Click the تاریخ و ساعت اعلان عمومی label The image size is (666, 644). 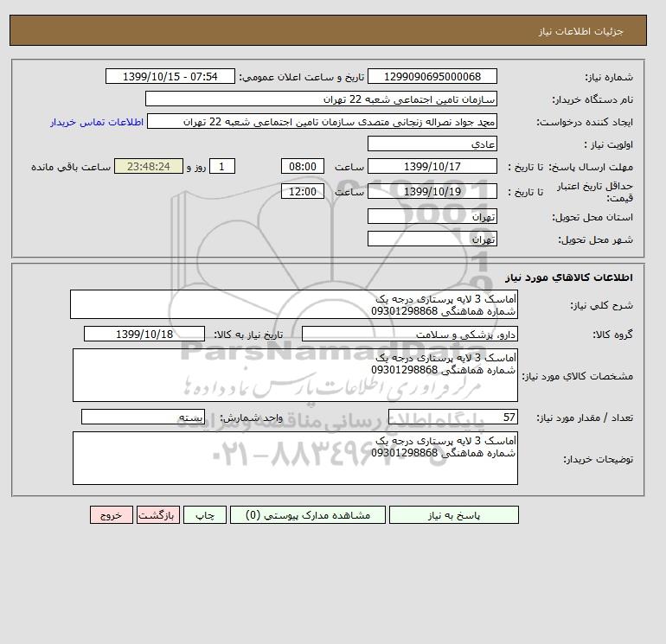tap(302, 77)
